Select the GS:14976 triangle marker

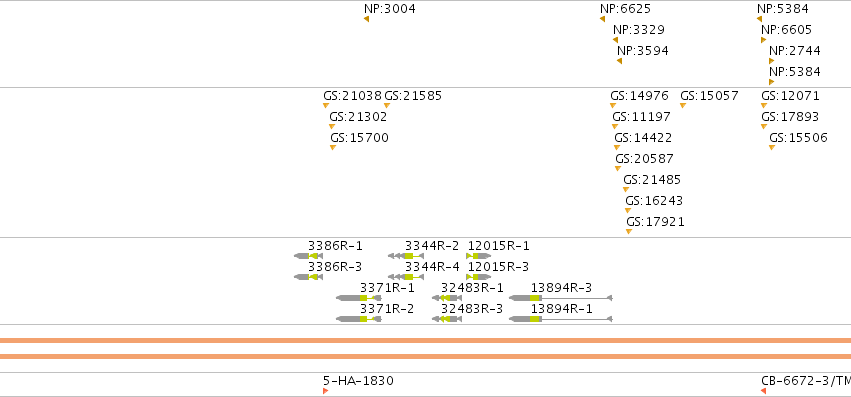(x=613, y=105)
